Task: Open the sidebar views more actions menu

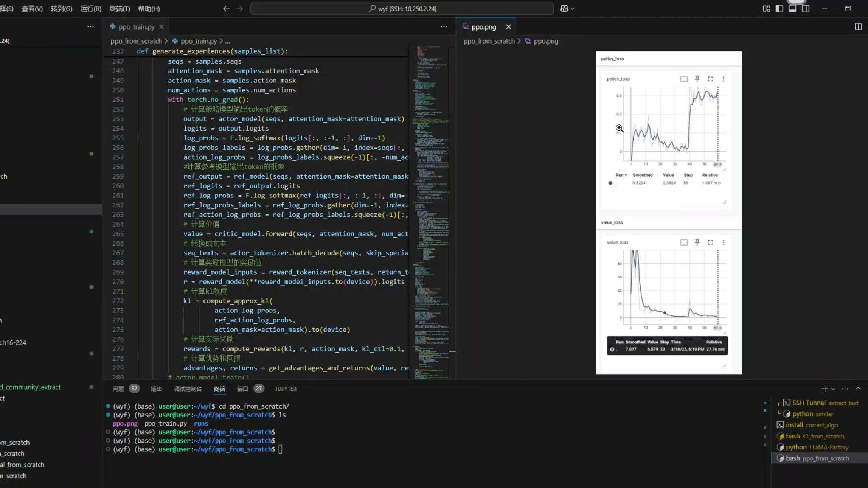Action: (90, 27)
